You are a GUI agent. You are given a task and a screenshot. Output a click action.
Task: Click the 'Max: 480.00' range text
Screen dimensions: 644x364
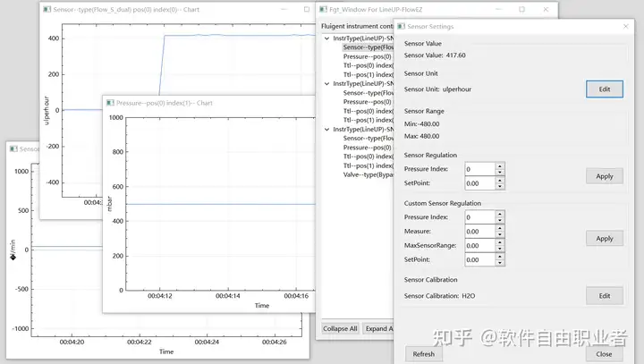pos(421,136)
